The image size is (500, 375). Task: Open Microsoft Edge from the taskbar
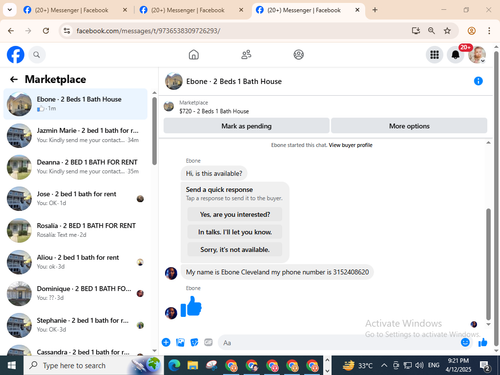click(x=174, y=366)
